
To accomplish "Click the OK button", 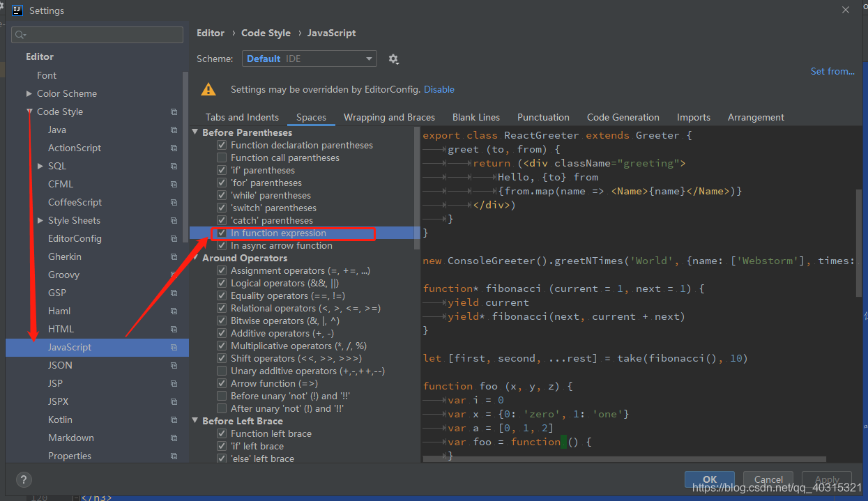I will [x=710, y=479].
